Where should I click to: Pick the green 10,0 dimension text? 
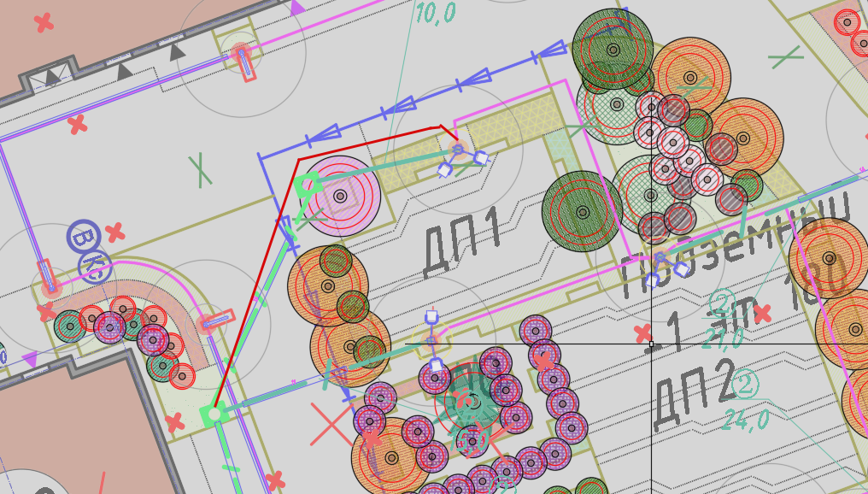435,13
